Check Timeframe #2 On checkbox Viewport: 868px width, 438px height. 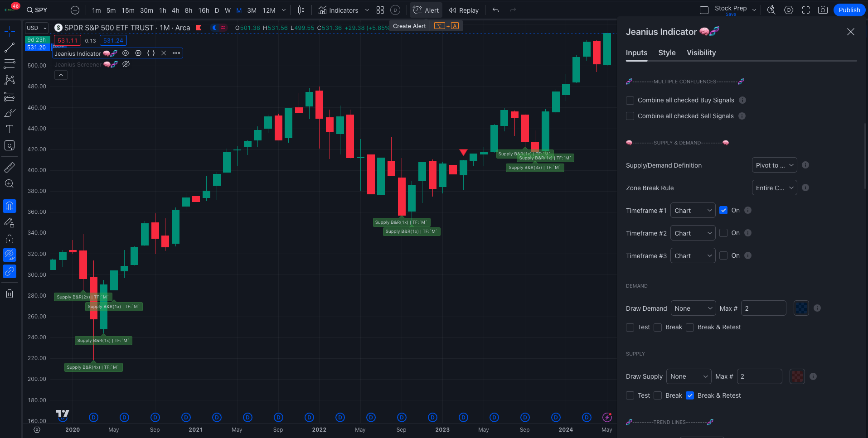(723, 233)
